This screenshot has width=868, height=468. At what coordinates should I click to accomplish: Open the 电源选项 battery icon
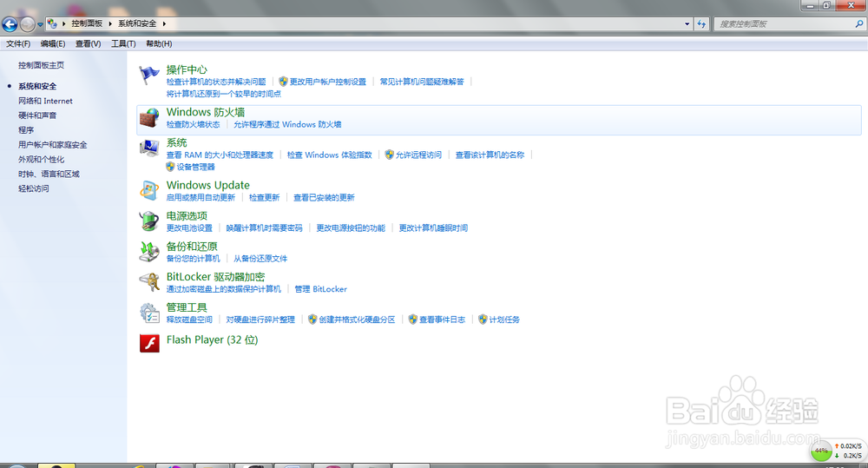[149, 221]
